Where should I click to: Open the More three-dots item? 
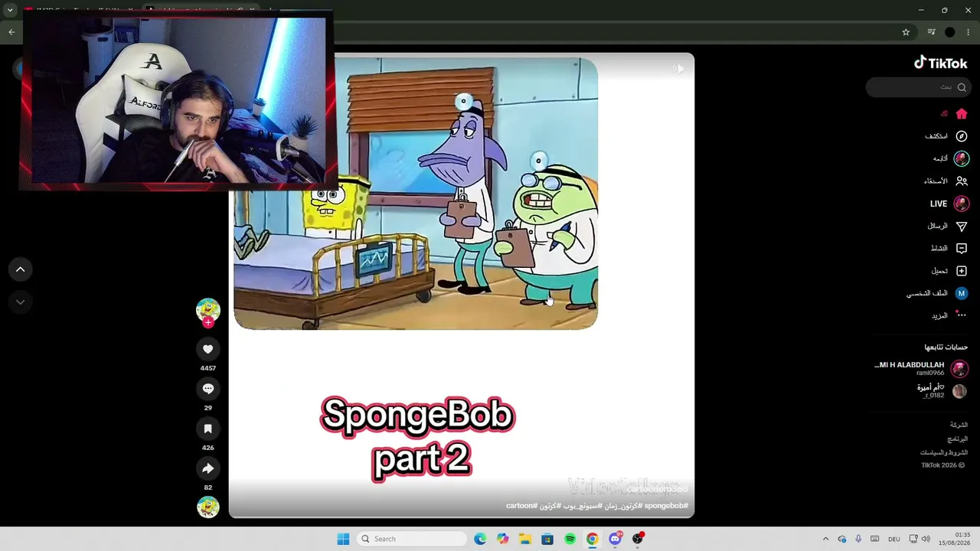(949, 315)
